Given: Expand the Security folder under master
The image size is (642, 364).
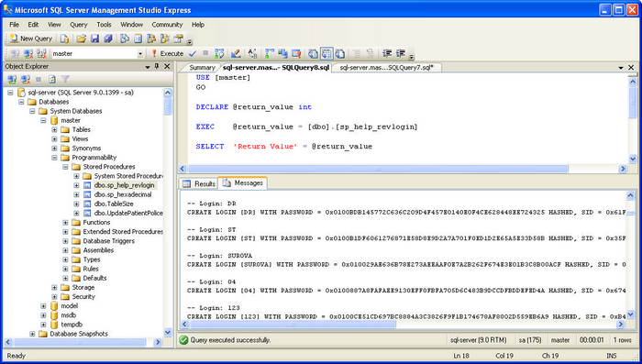Looking at the screenshot, I should pos(54,297).
